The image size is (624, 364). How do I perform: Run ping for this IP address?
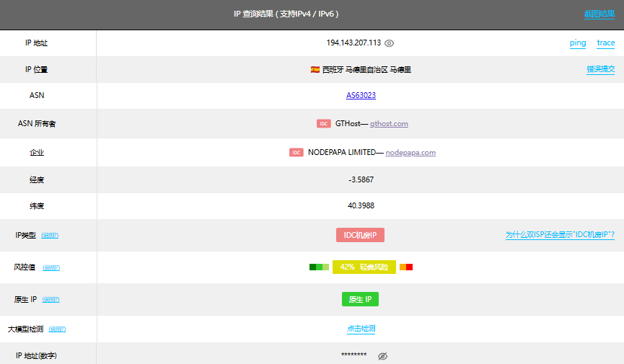pos(578,43)
